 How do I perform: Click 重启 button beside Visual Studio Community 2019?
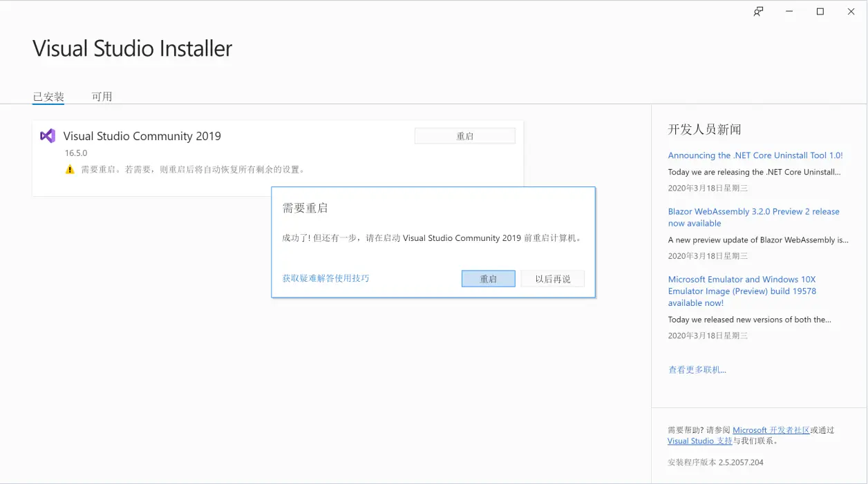click(465, 136)
